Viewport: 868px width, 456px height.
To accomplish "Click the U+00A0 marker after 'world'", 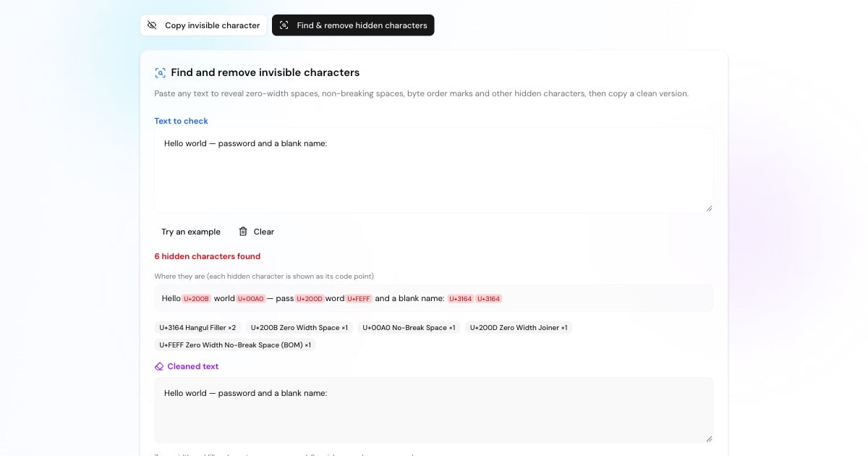I will 250,298.
